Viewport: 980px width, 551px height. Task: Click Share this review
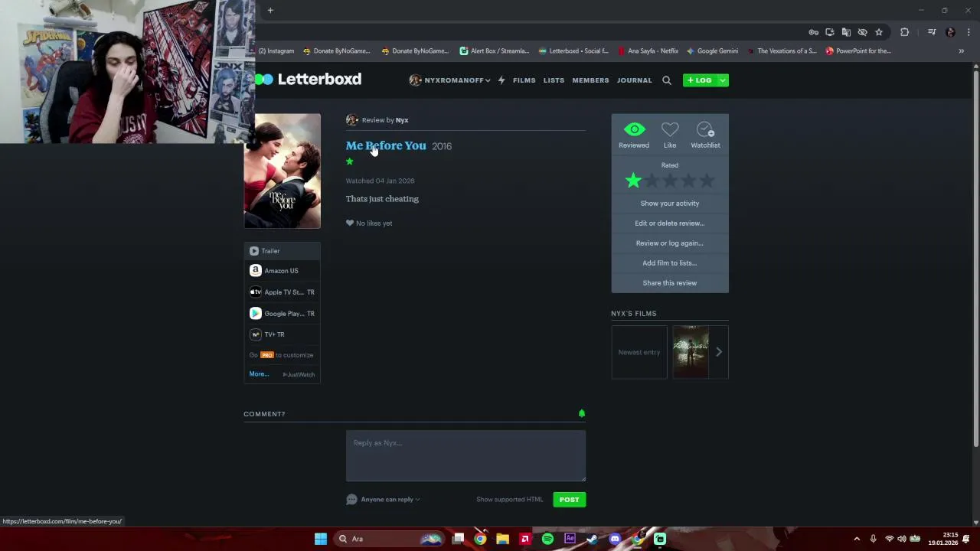pyautogui.click(x=670, y=283)
